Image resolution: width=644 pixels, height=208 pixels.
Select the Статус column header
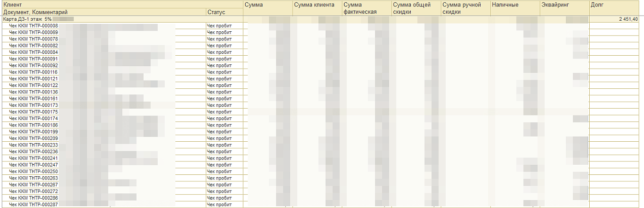(x=216, y=12)
